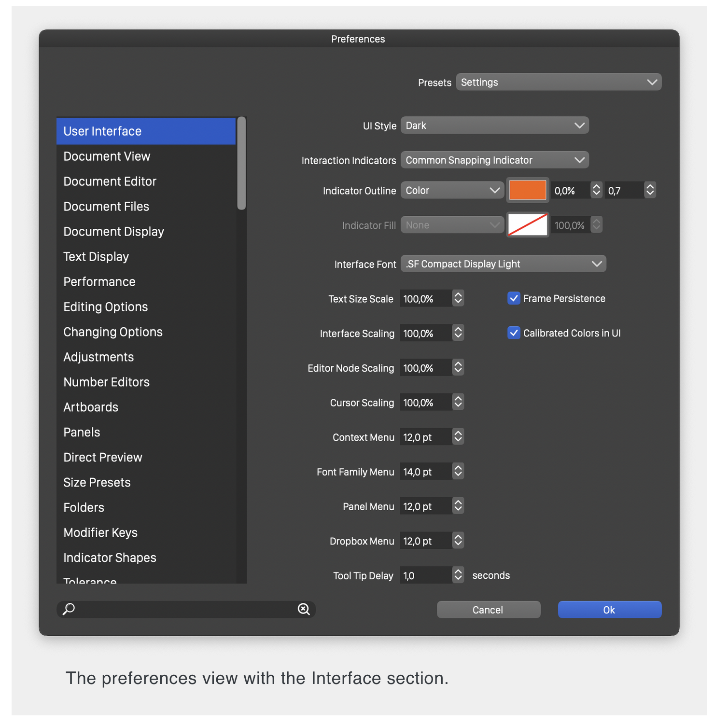Viewport: 728px width, 725px height.
Task: Click the Interface Scaling stepper arrows
Action: click(458, 333)
